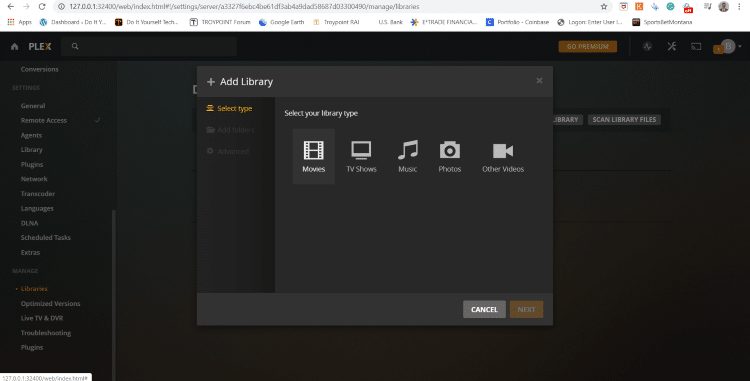Open the Select type step

coord(229,109)
